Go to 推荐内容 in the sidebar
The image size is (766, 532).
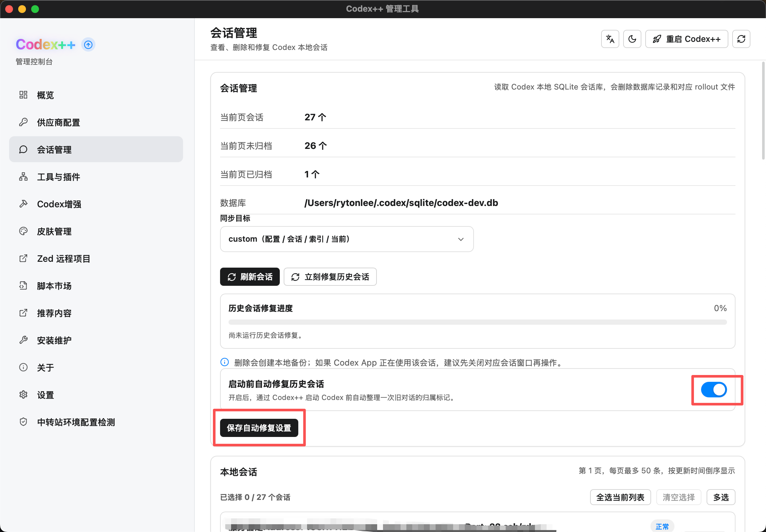[x=96, y=313]
